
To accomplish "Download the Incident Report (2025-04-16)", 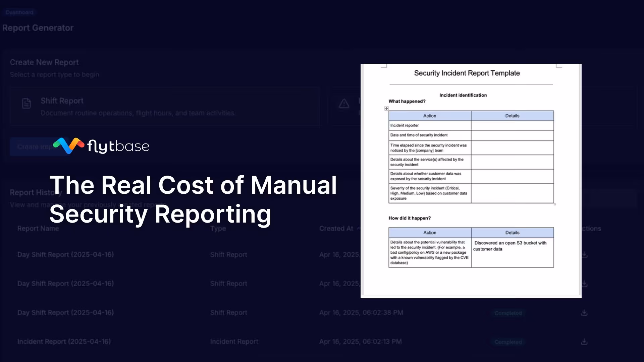I will pos(584,342).
